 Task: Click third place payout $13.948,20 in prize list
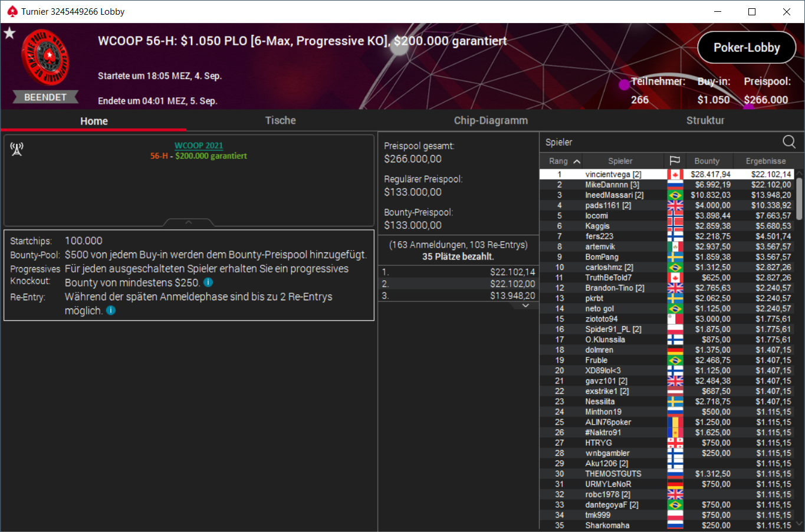click(512, 295)
